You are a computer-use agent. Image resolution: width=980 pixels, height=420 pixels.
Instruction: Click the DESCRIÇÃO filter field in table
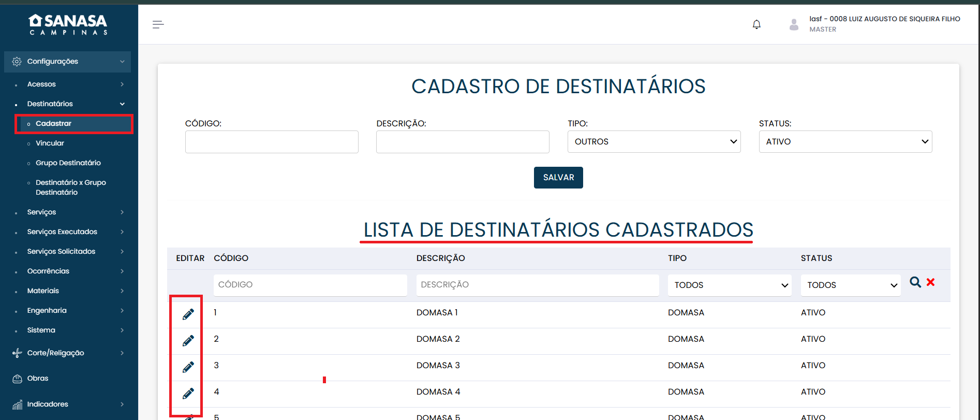[537, 285]
